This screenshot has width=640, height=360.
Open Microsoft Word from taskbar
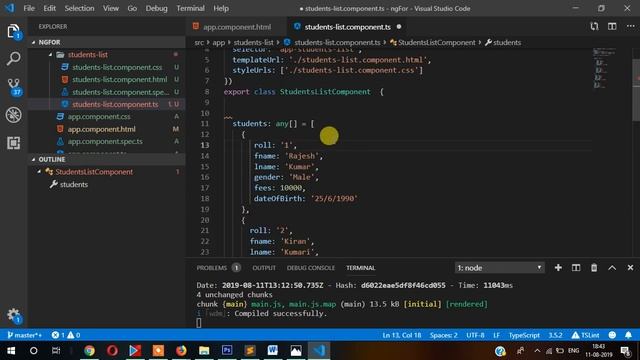[272, 351]
